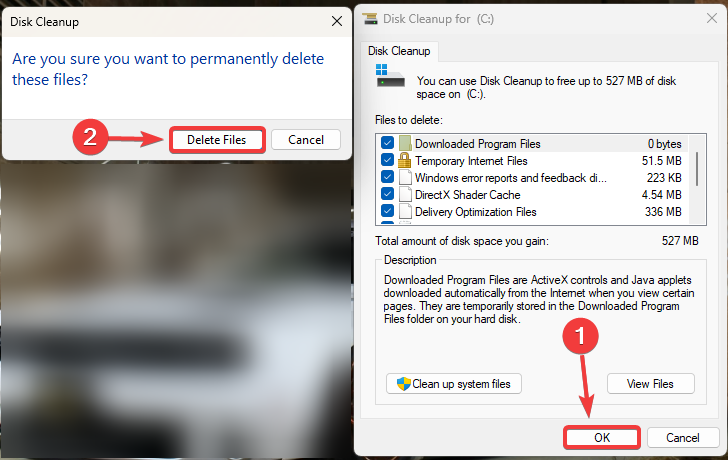Click the View Files button
728x460 pixels.
(x=650, y=384)
